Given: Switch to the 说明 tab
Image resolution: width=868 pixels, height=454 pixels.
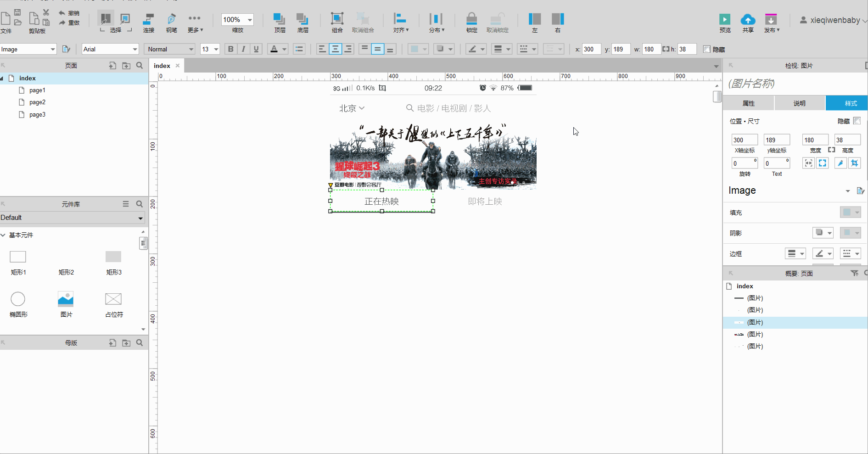Looking at the screenshot, I should [800, 103].
